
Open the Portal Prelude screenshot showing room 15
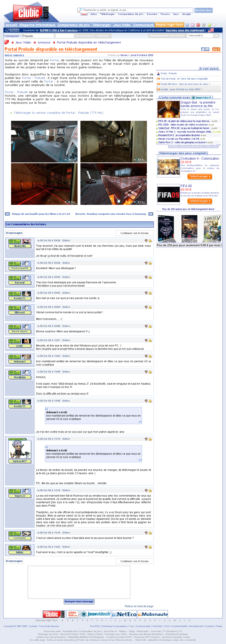coord(44,142)
